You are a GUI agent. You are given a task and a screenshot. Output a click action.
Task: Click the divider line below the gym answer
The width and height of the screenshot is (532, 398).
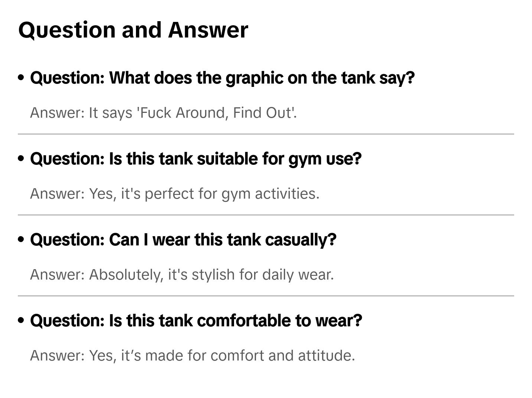(x=266, y=215)
